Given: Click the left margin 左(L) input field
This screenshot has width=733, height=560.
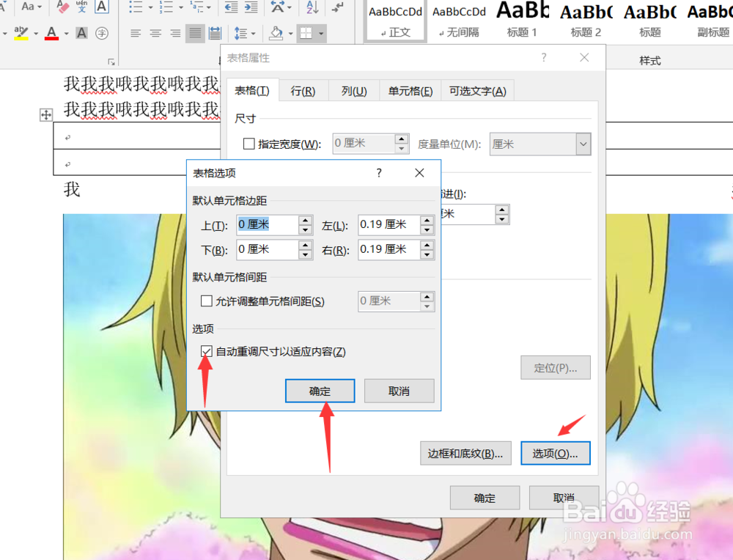Looking at the screenshot, I should [389, 225].
